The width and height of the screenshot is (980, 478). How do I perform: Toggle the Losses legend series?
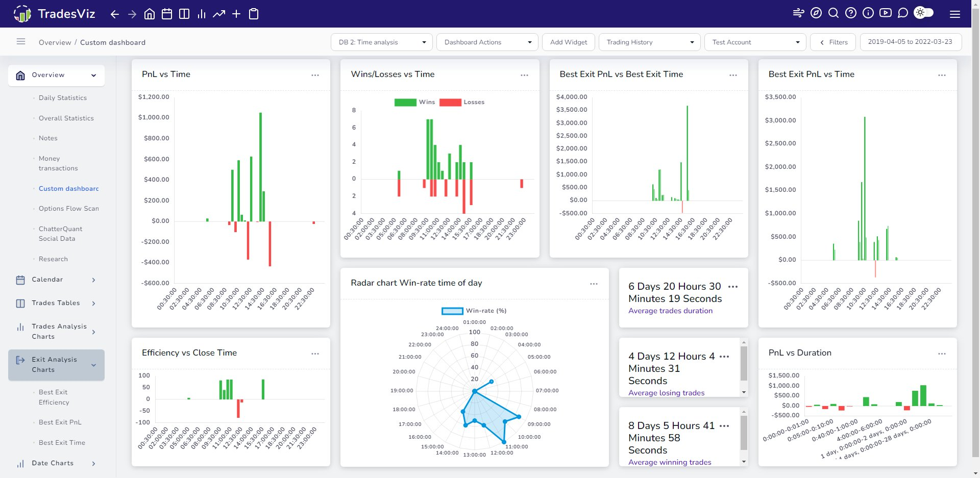[x=462, y=102]
